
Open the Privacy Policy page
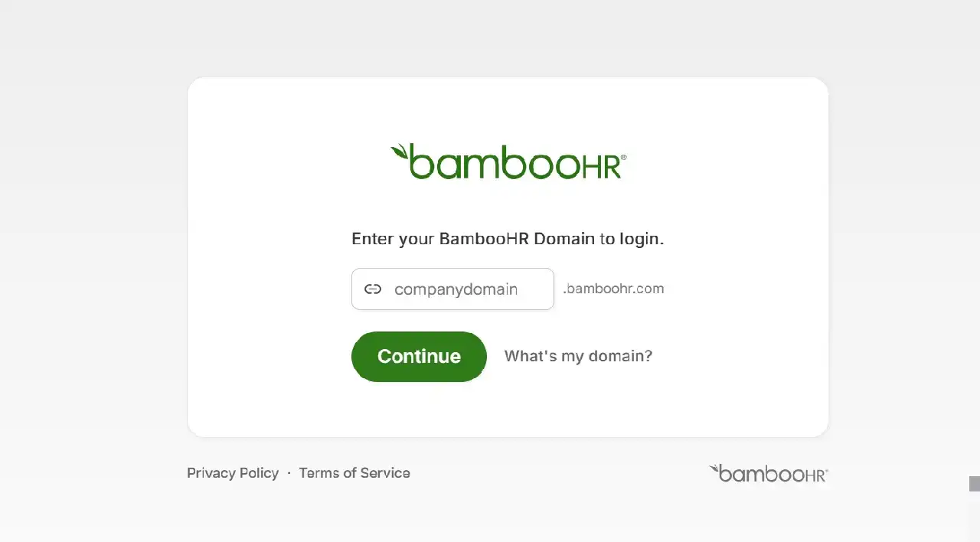[x=233, y=473]
